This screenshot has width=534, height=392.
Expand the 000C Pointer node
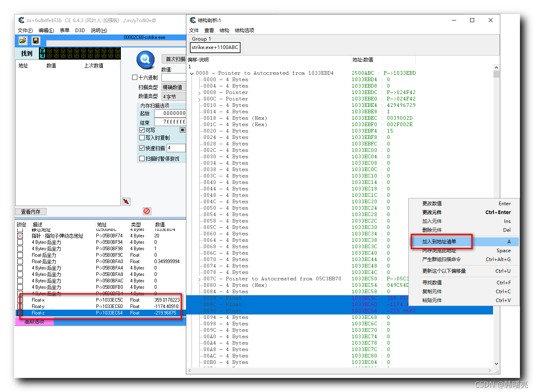point(200,99)
